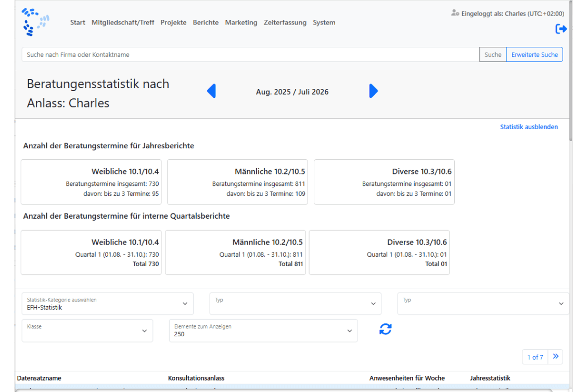Focus the Firma oder Kontaktname search field

tap(250, 55)
